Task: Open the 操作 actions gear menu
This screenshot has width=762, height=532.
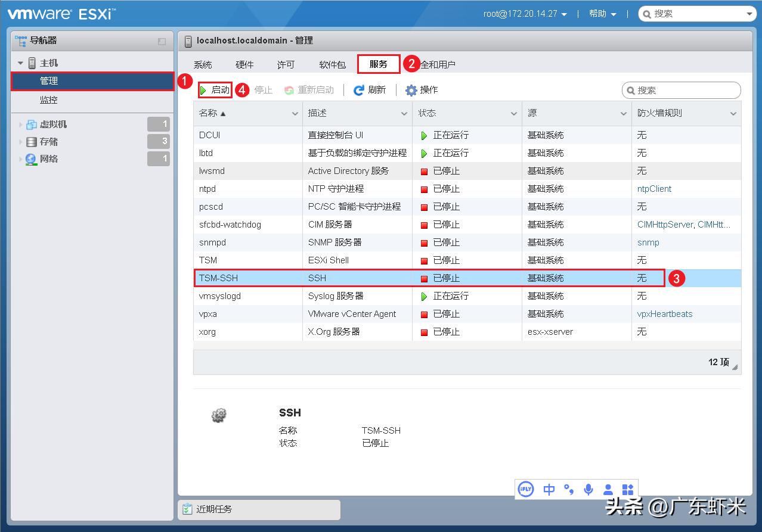Action: coord(411,89)
